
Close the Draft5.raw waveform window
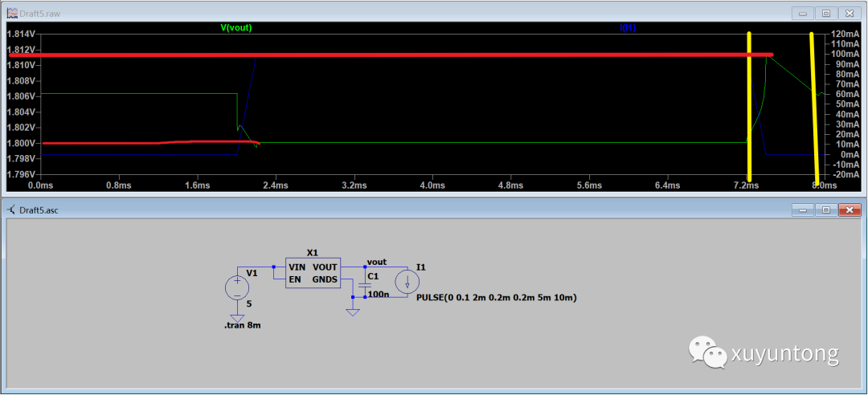pyautogui.click(x=850, y=13)
